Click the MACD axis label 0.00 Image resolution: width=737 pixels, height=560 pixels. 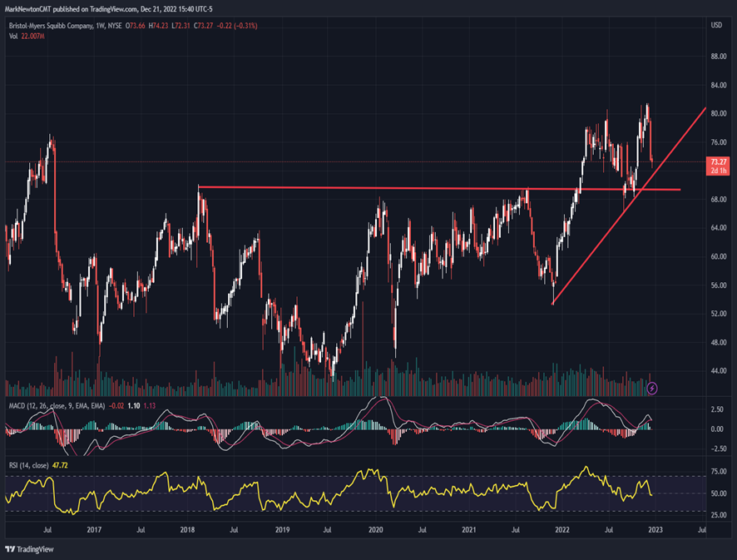coord(717,429)
